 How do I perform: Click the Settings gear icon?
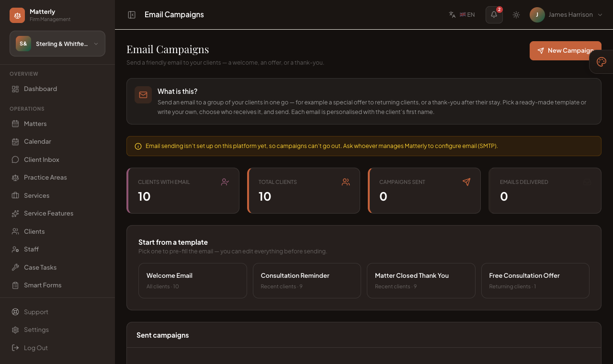pyautogui.click(x=15, y=330)
